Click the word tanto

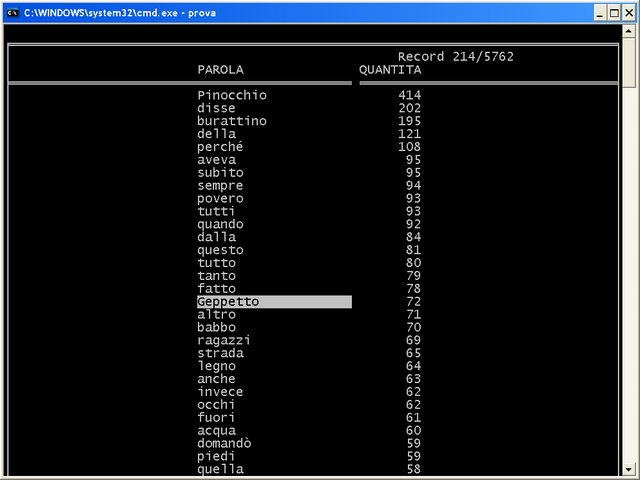(216, 276)
